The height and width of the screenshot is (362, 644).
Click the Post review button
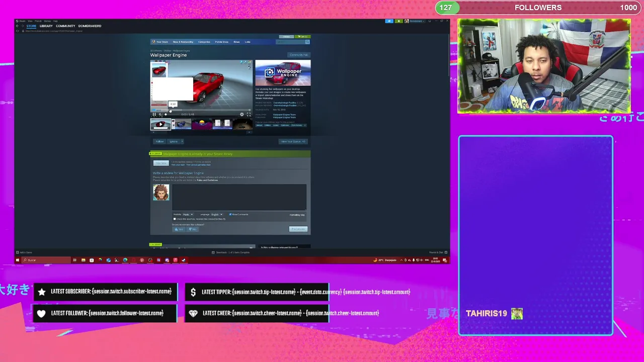coord(298,229)
